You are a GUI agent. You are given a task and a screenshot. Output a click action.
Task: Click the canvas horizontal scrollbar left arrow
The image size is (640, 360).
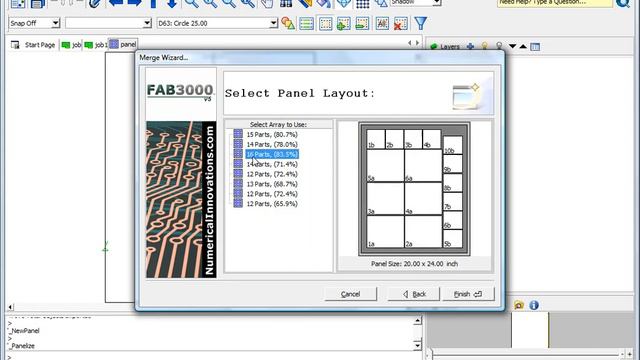pos(10,307)
